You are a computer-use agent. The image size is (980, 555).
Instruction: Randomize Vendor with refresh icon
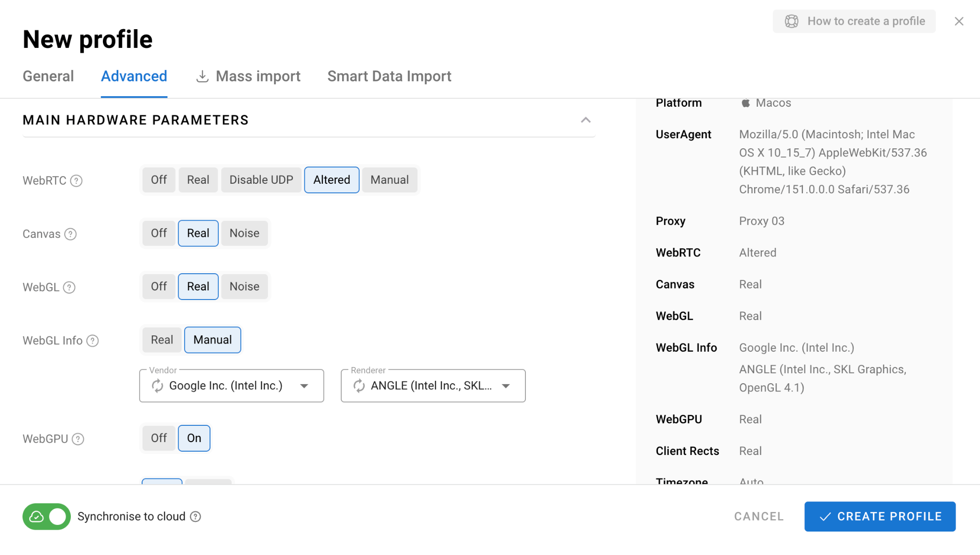tap(157, 386)
